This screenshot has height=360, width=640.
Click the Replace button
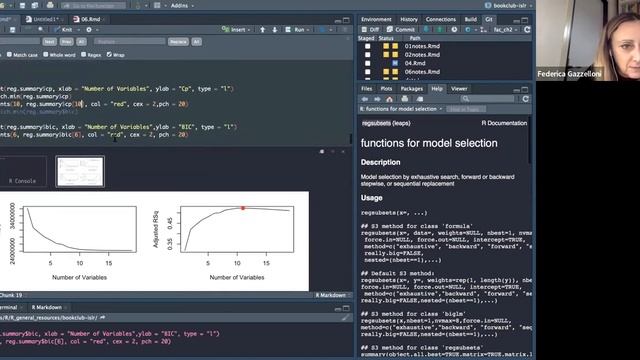pyautogui.click(x=178, y=42)
